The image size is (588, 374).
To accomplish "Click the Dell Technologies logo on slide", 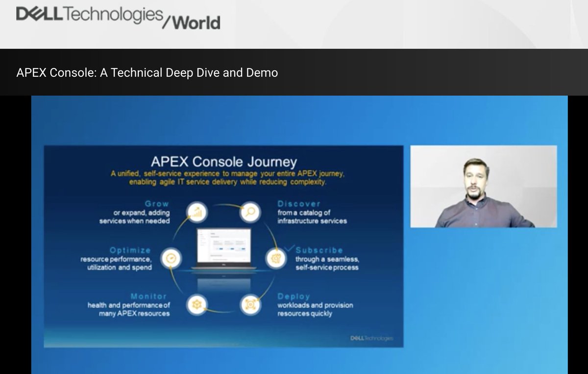I will pyautogui.click(x=371, y=338).
